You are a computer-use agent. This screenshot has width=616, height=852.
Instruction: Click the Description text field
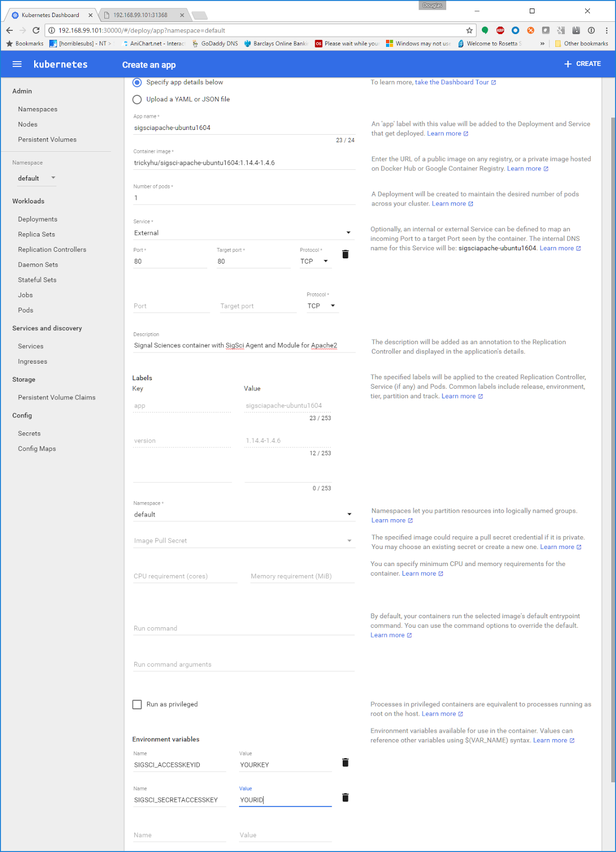point(244,345)
